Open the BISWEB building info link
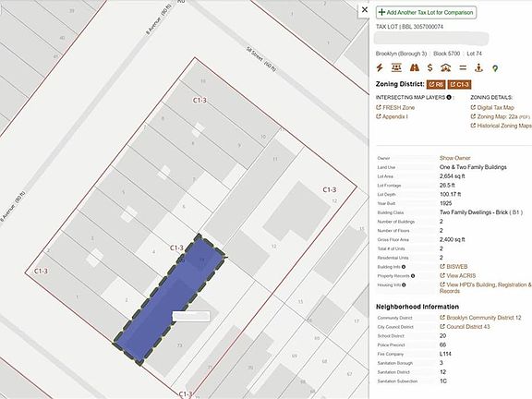 pos(453,267)
